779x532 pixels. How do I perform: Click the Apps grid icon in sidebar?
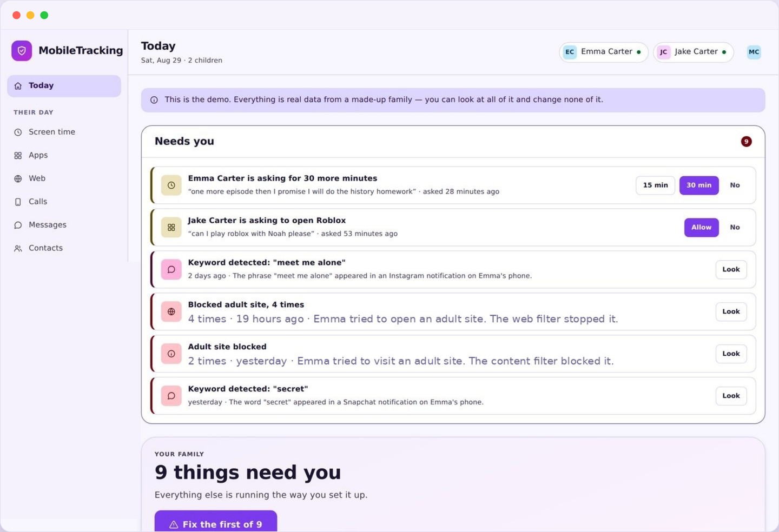tap(18, 156)
